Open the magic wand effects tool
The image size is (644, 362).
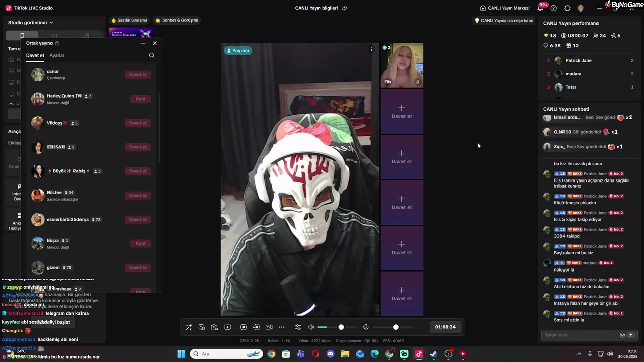(x=189, y=327)
